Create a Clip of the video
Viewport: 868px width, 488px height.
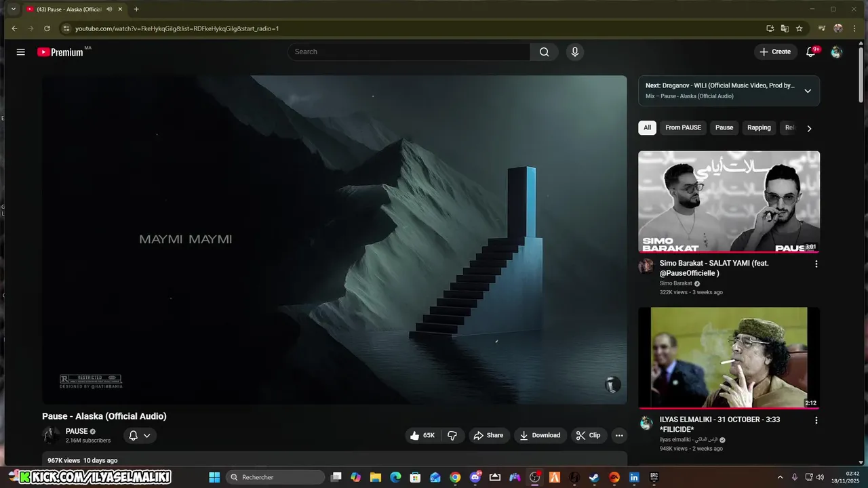point(589,435)
